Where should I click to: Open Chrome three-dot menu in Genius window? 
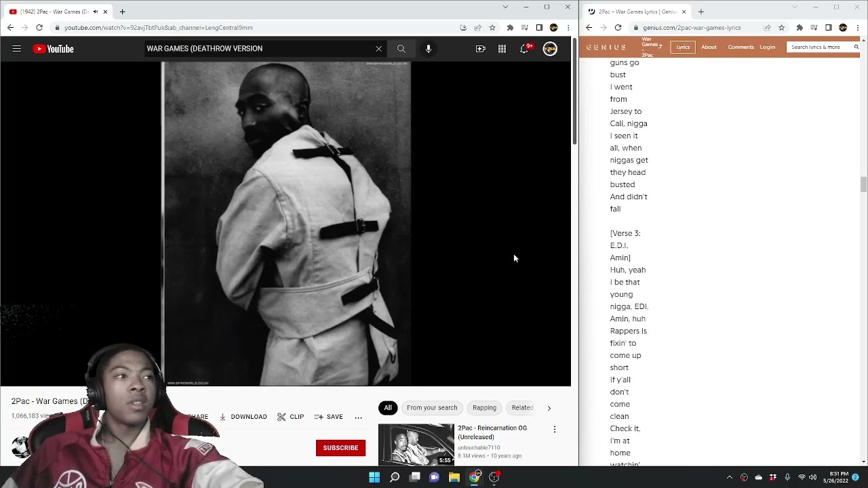(x=857, y=28)
